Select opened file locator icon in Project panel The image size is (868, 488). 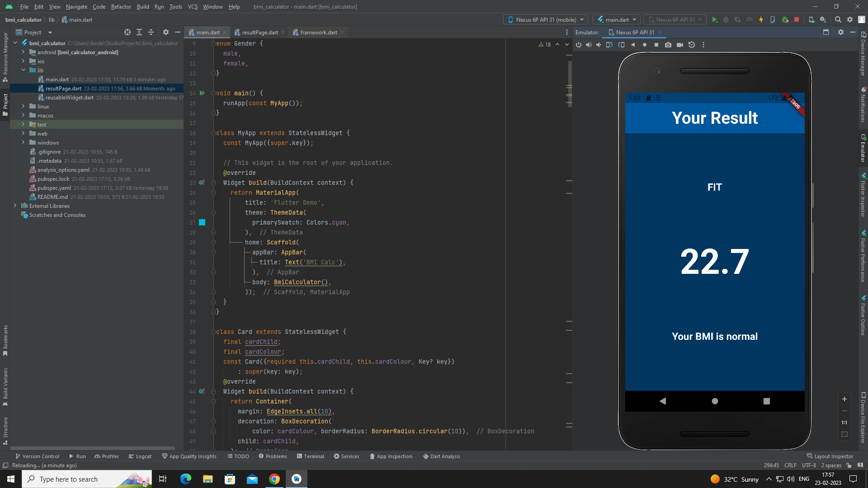coord(127,33)
